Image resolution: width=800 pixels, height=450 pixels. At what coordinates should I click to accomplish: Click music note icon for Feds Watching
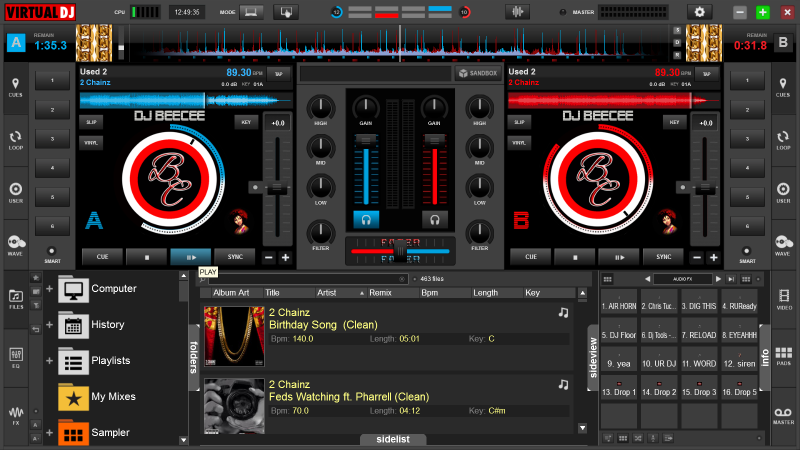coord(563,384)
